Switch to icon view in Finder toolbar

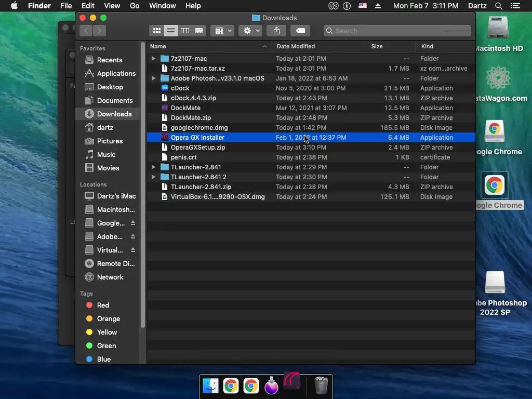(x=157, y=31)
